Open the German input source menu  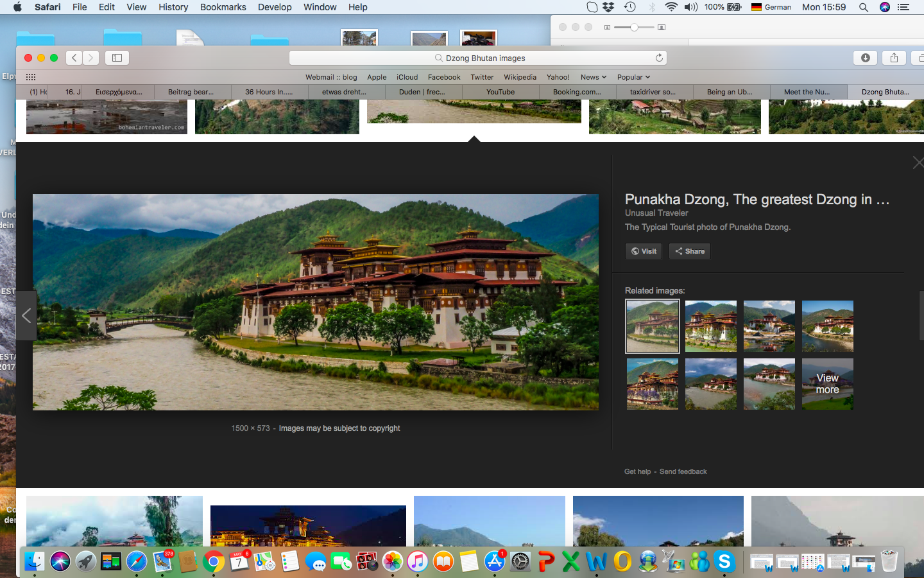[x=771, y=7]
